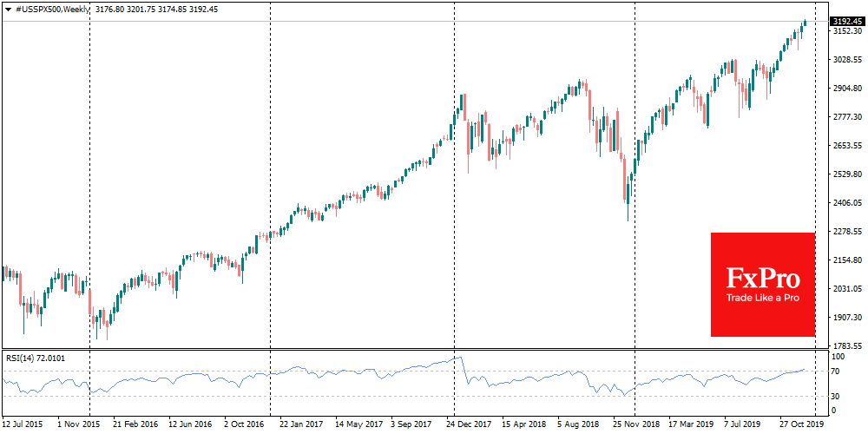868x434 pixels.
Task: Click the Trade Like a Pro tagline
Action: (x=763, y=299)
